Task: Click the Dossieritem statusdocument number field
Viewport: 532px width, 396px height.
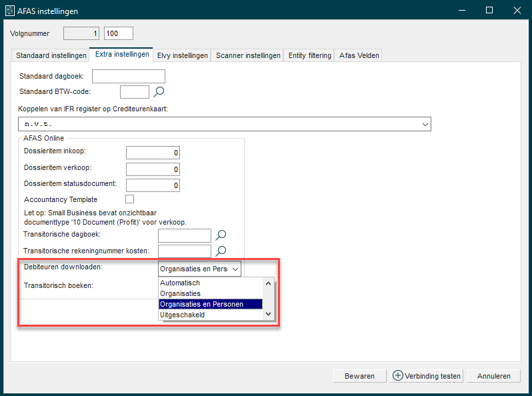Action: pyautogui.click(x=153, y=185)
